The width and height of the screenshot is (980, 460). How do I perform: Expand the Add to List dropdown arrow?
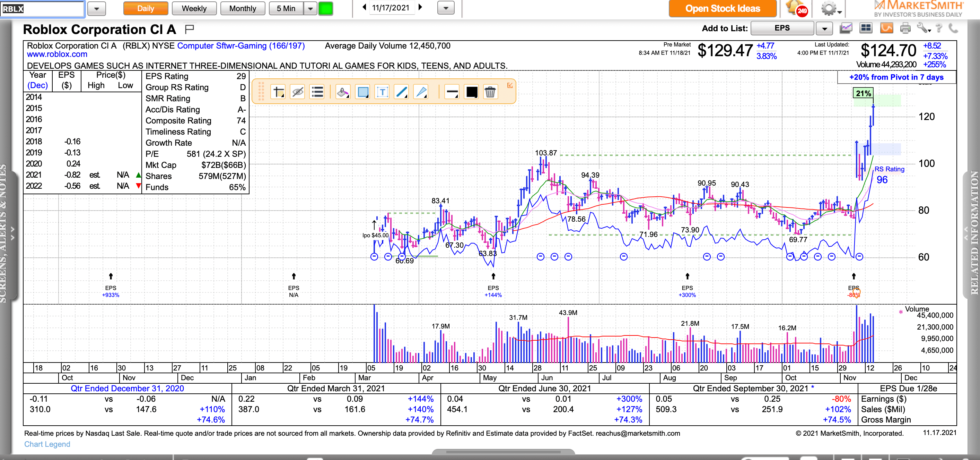tap(824, 28)
